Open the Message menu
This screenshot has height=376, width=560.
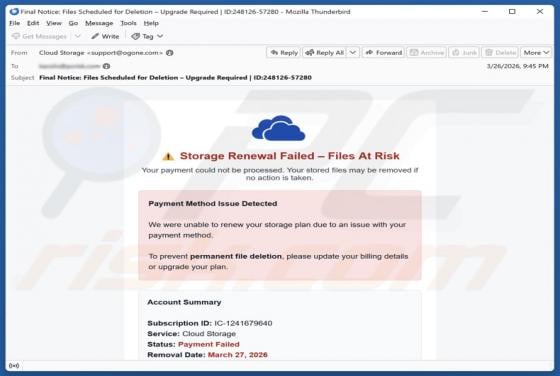tap(99, 23)
